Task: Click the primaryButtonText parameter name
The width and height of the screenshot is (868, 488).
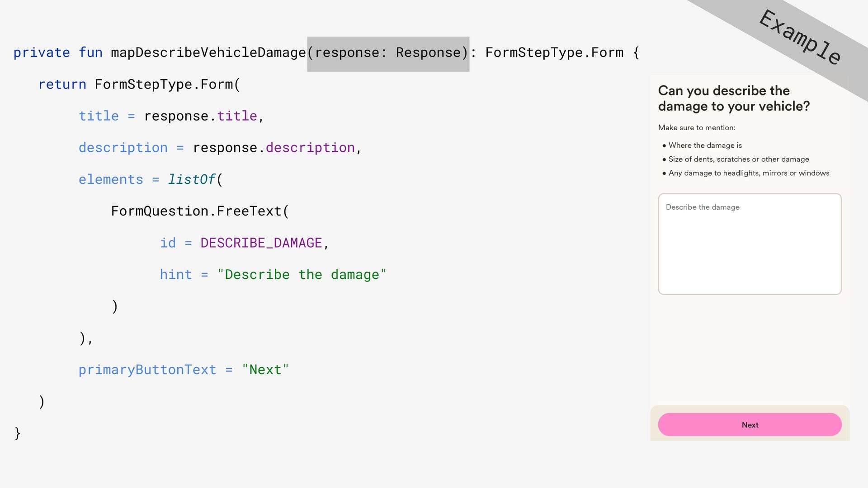Action: (x=147, y=370)
